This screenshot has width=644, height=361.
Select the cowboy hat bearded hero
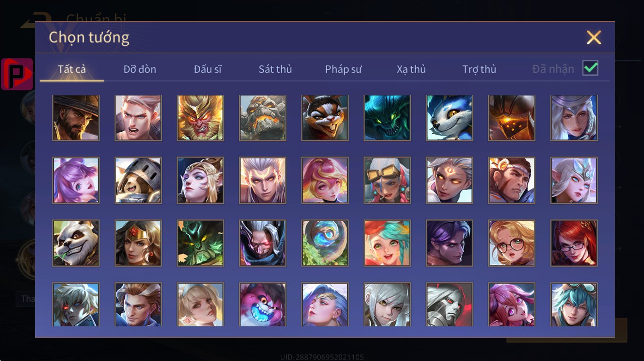(76, 118)
